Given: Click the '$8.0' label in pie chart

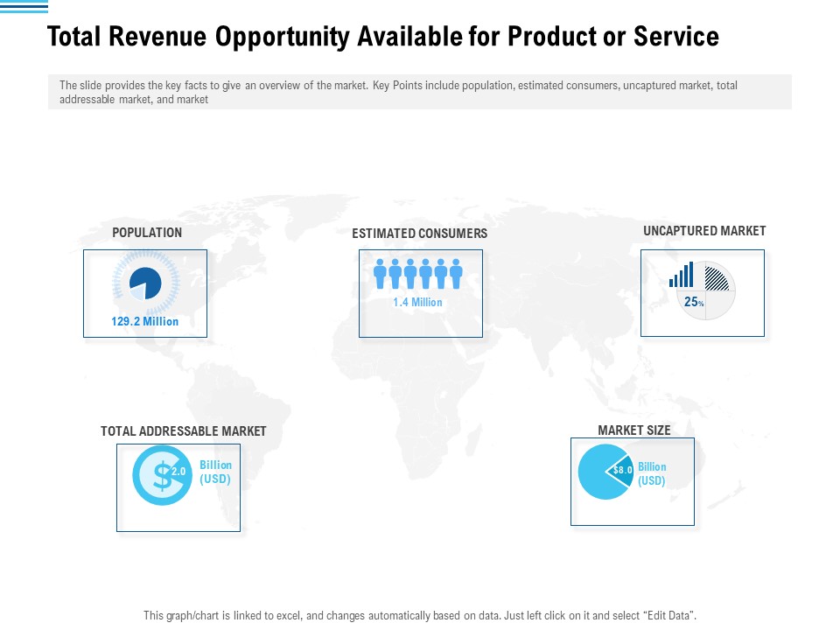Looking at the screenshot, I should [623, 470].
